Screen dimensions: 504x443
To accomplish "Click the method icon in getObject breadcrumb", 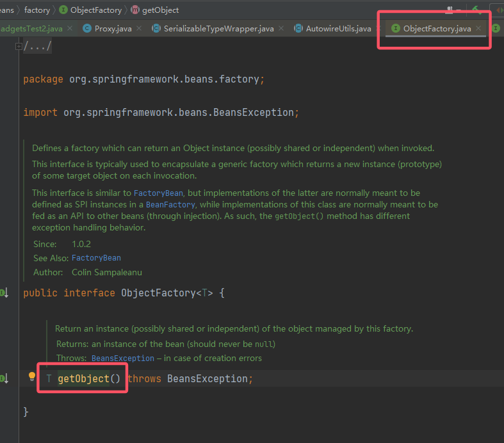I will (135, 10).
